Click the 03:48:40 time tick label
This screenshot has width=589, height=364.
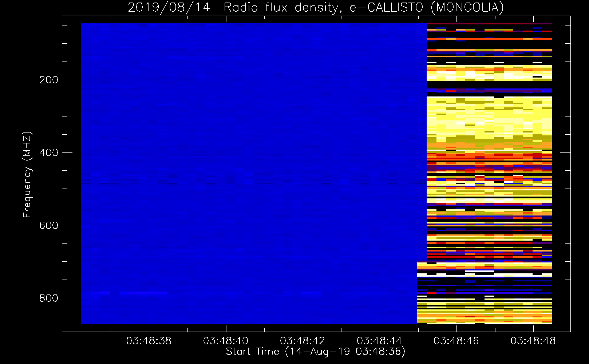226,341
